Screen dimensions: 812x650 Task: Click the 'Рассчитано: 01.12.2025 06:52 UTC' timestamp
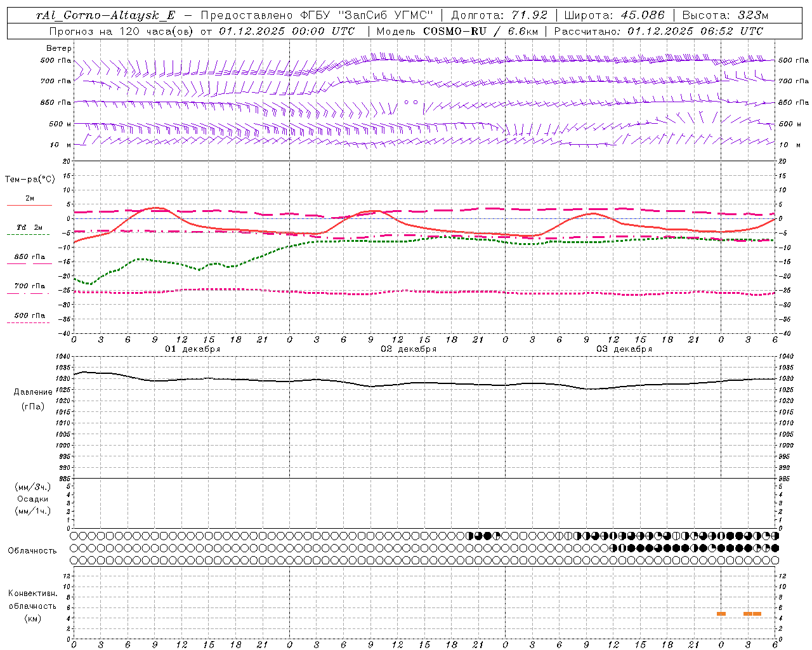[658, 31]
